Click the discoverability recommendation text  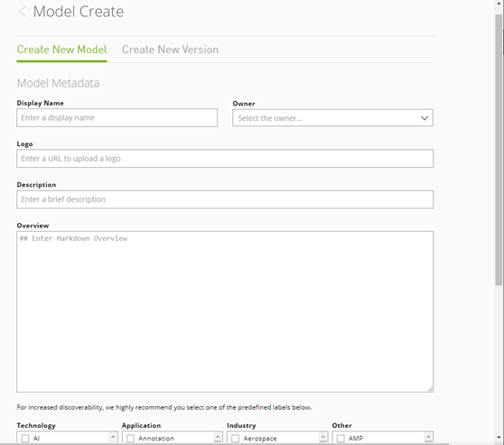[164, 407]
